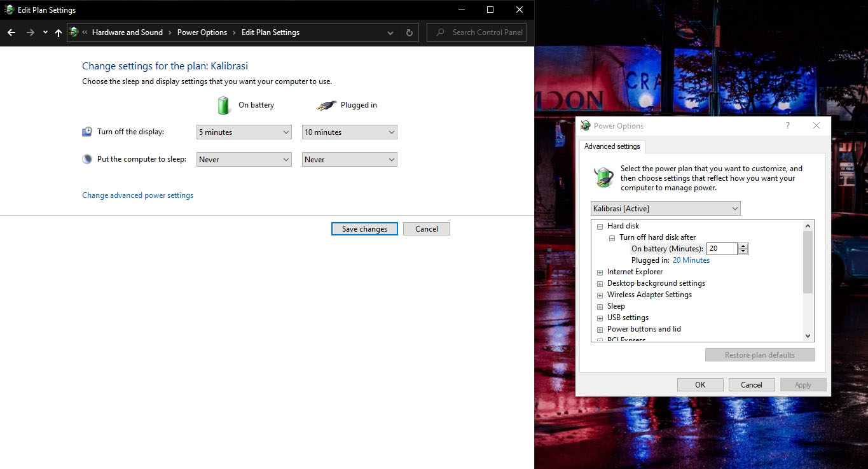
Task: Click the Back navigation arrow
Action: click(11, 32)
